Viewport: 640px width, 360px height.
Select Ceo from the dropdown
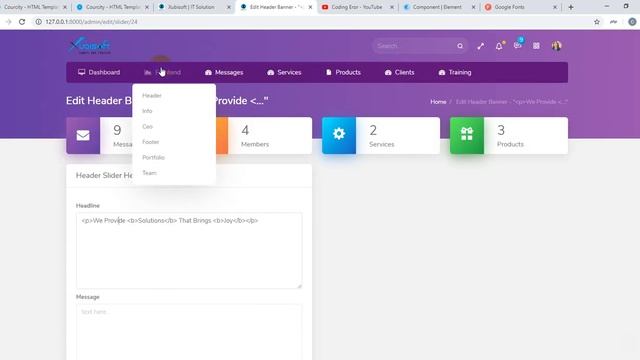147,127
